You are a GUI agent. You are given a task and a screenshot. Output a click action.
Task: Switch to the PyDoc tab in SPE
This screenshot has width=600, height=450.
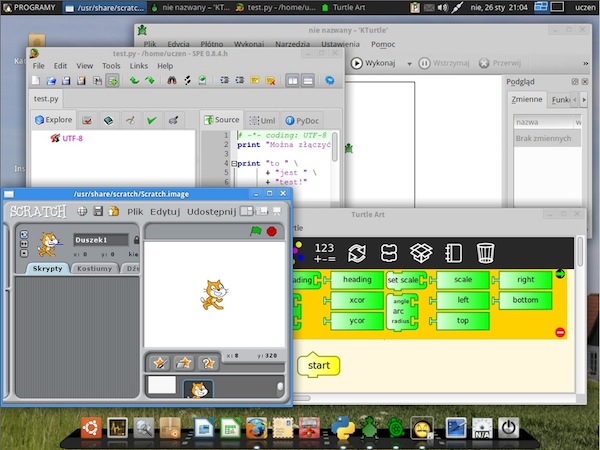click(x=302, y=121)
